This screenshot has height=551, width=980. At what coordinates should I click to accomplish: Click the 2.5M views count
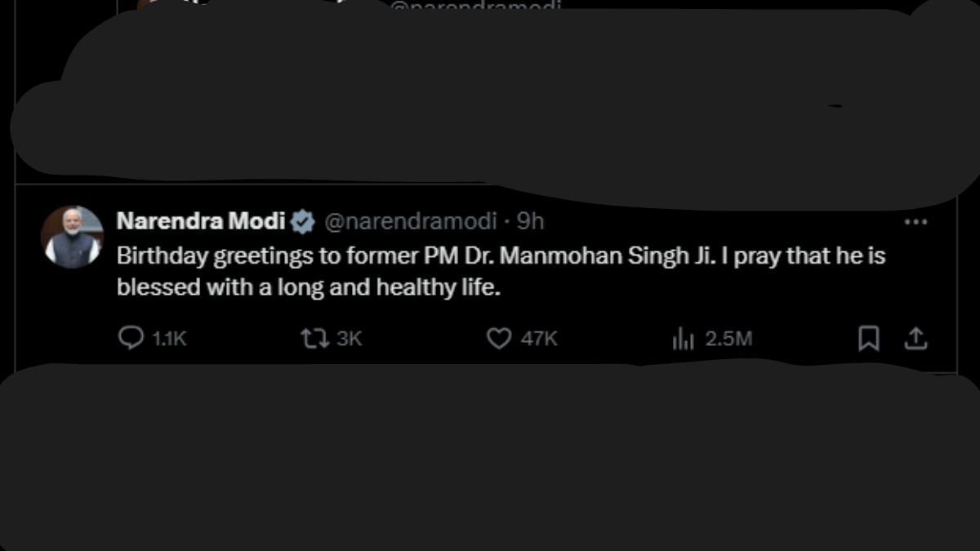coord(728,339)
